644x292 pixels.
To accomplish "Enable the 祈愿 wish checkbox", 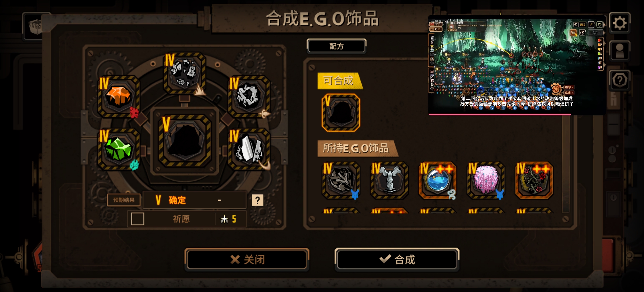I will point(138,219).
